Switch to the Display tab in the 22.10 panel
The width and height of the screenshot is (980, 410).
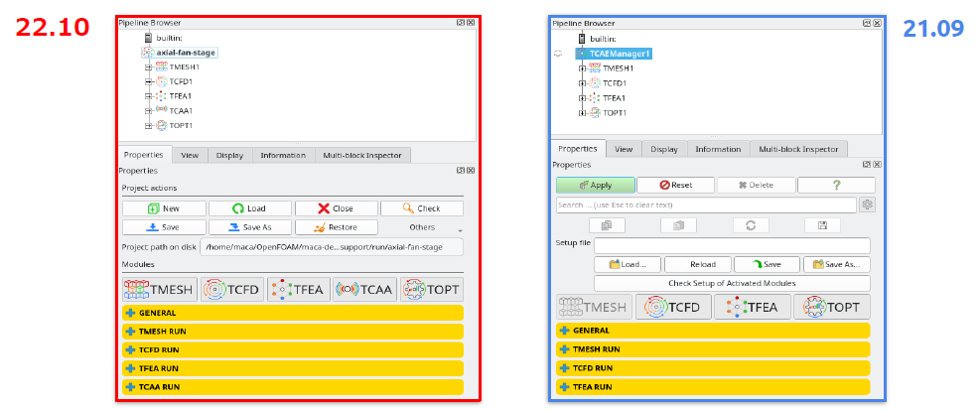click(229, 155)
